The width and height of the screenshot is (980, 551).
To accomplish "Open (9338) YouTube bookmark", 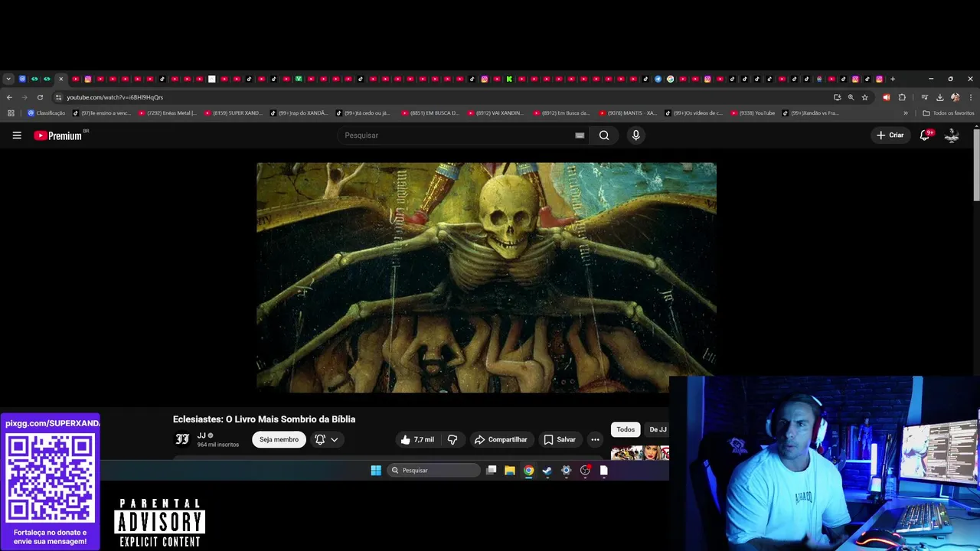I will coord(753,113).
